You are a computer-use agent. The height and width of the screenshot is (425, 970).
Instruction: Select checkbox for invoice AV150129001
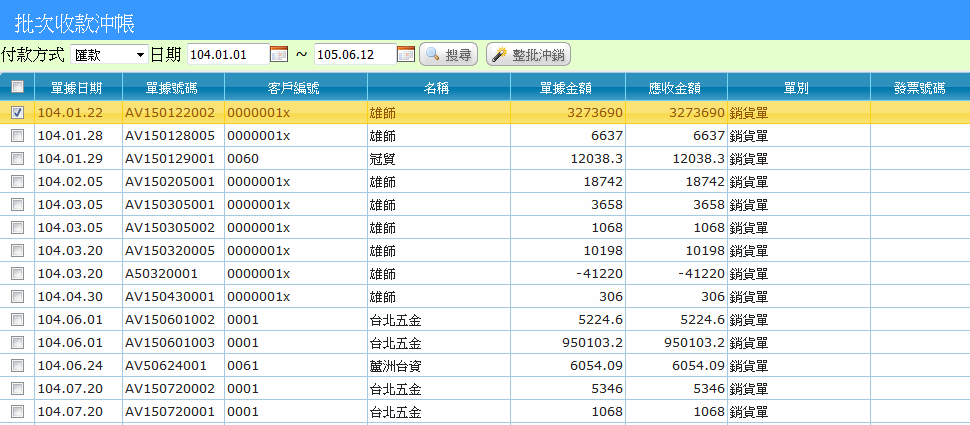point(17,158)
